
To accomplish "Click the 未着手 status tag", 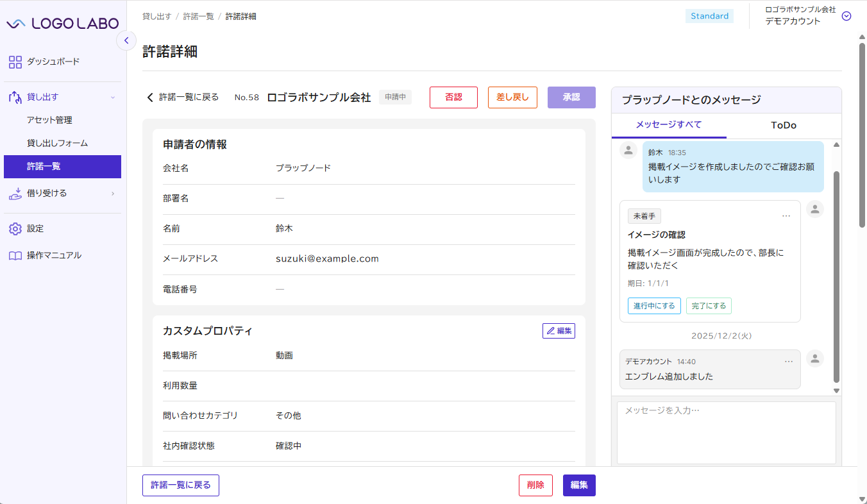I will [x=644, y=216].
